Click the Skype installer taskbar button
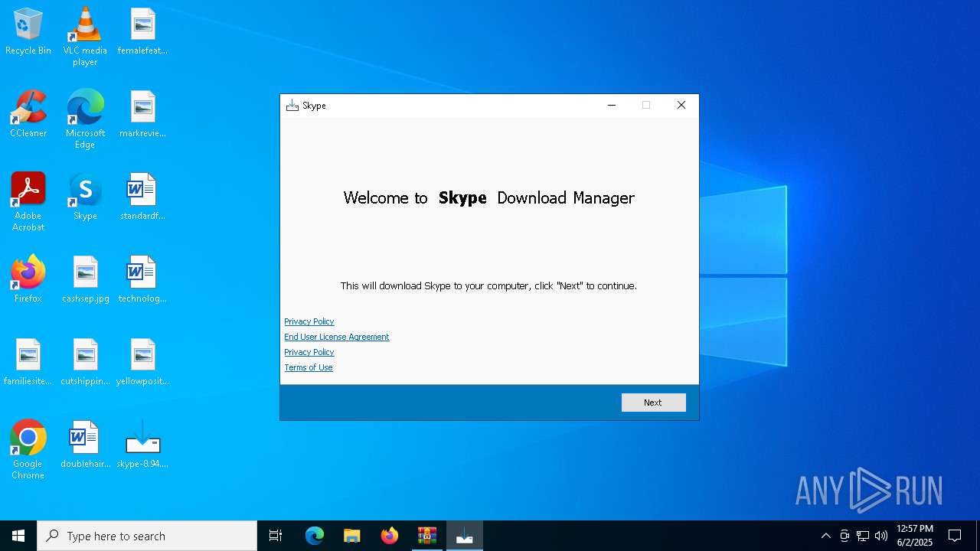The width and height of the screenshot is (980, 551). point(465,536)
